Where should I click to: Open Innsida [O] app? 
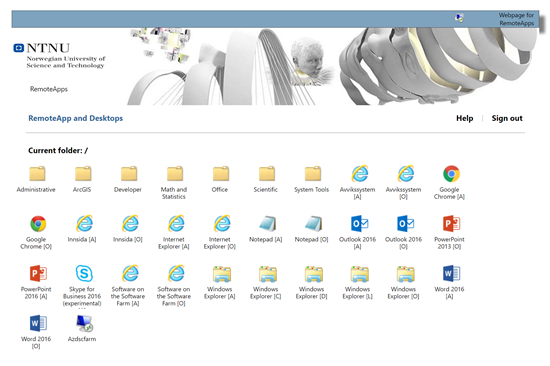[128, 229]
